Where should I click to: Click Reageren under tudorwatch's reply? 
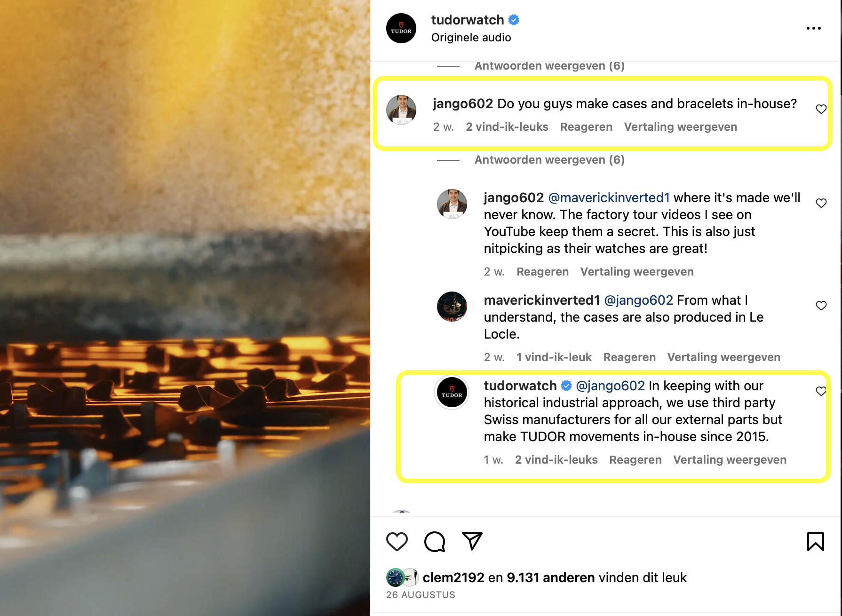(635, 460)
